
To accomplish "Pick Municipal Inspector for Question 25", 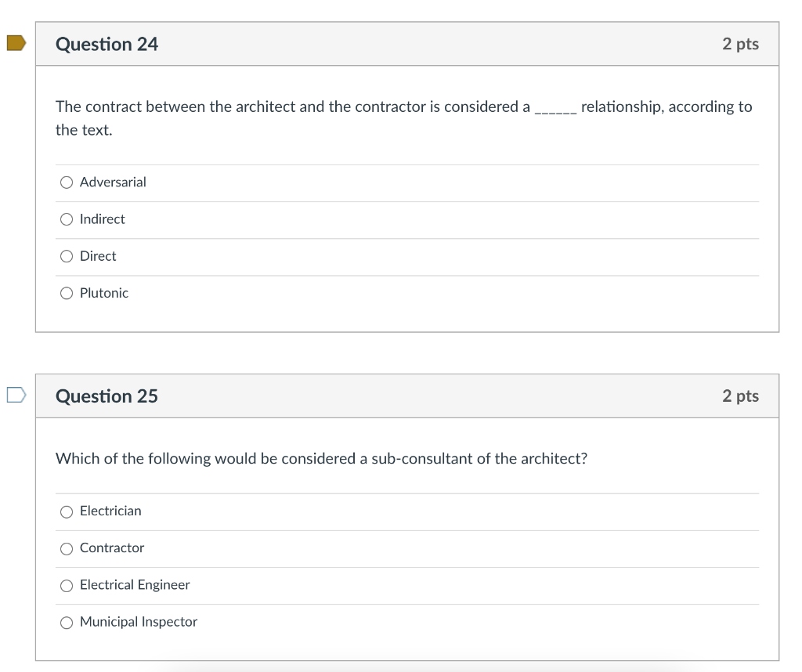I will (x=67, y=622).
